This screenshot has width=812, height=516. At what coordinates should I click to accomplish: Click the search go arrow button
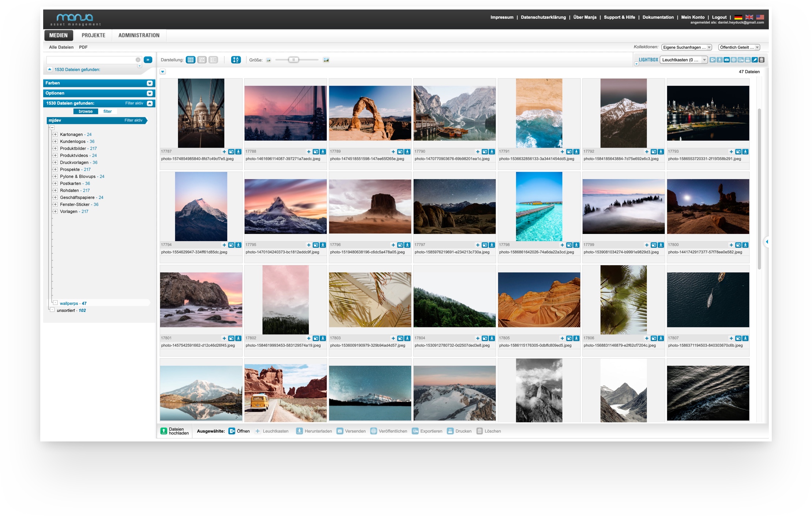click(148, 60)
